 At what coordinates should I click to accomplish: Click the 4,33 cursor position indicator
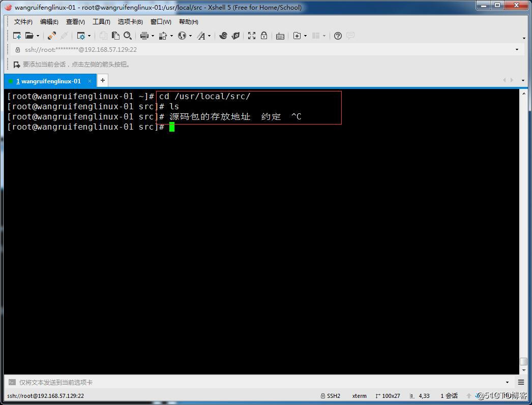click(420, 395)
